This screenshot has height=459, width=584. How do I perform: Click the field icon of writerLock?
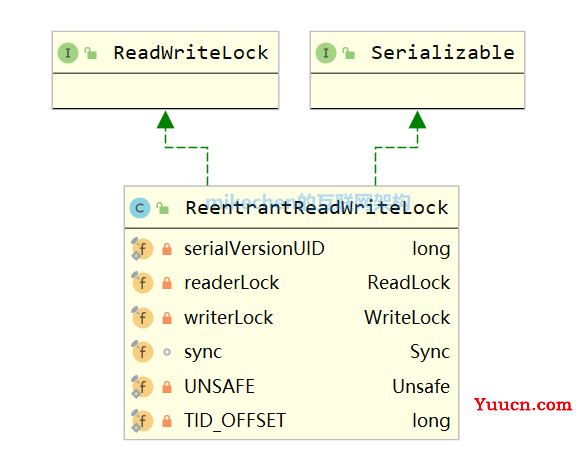point(142,318)
